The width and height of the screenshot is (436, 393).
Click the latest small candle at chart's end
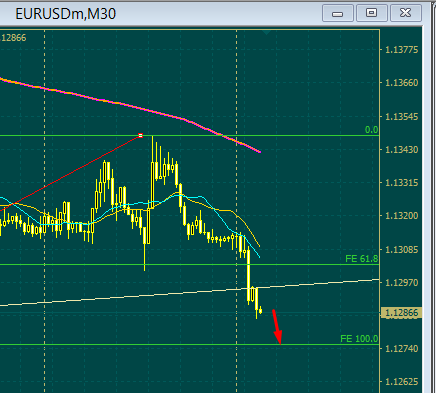(x=260, y=311)
